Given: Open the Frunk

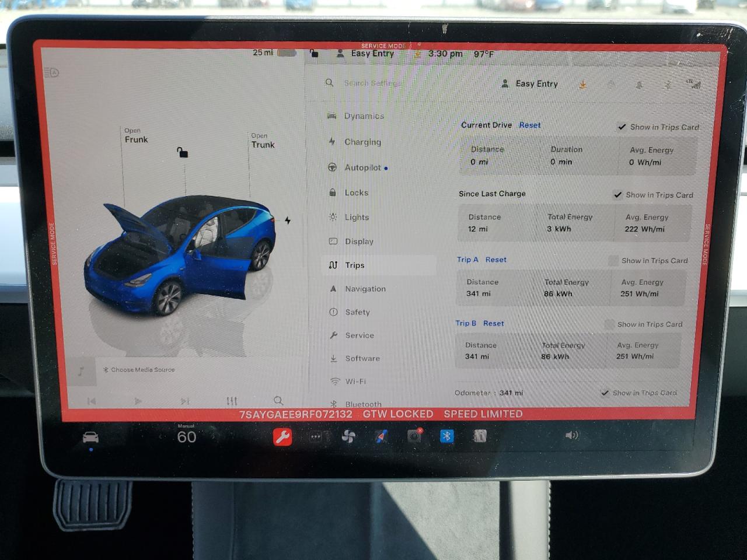Looking at the screenshot, I should click(x=136, y=136).
